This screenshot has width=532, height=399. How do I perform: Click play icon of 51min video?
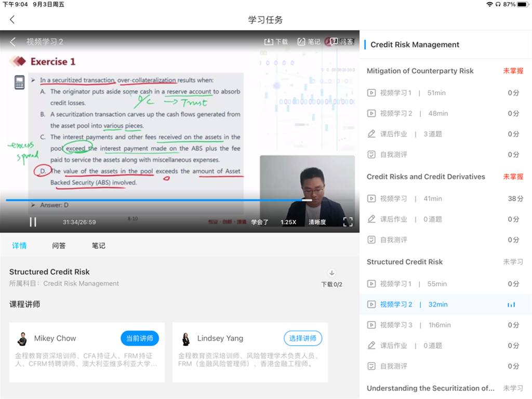tap(371, 93)
